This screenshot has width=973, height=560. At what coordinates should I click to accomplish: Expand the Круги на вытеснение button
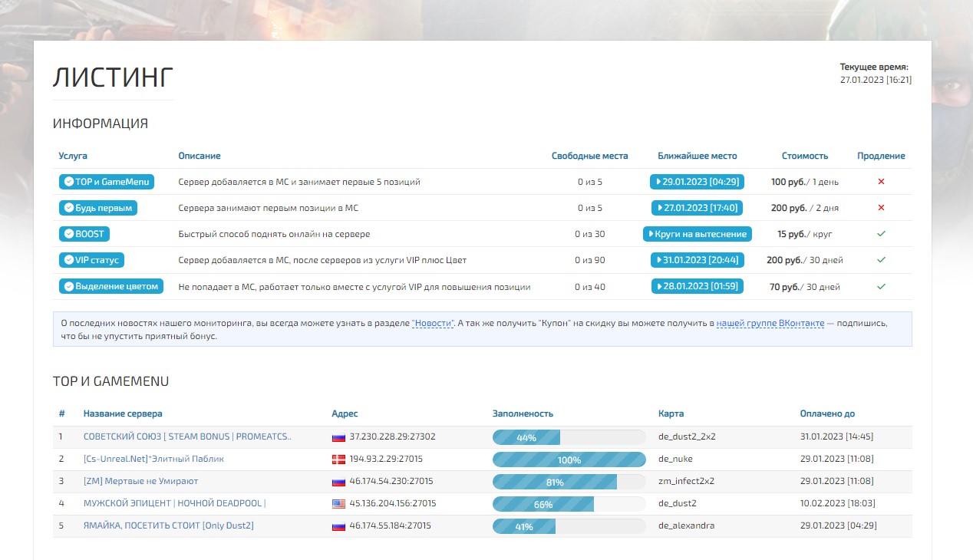(697, 234)
